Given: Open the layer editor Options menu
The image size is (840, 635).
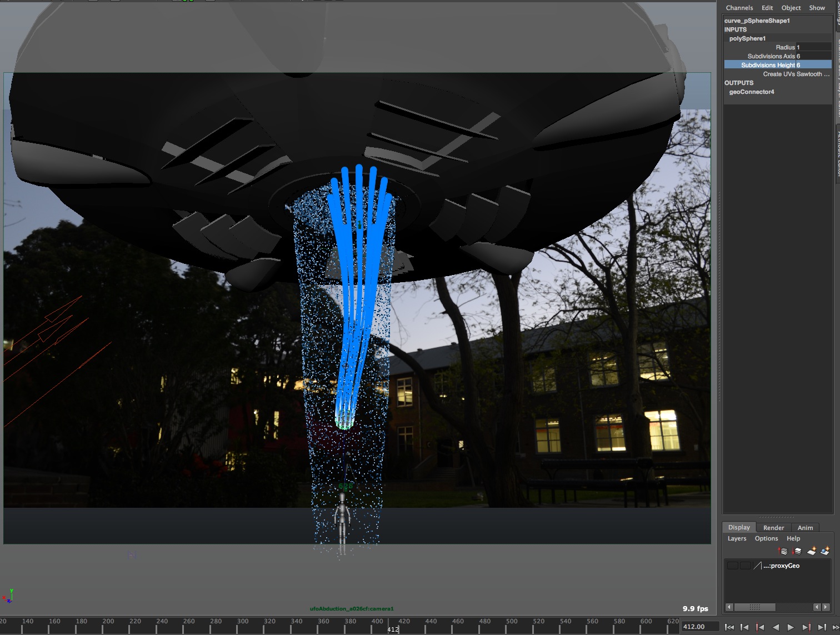Looking at the screenshot, I should [766, 538].
